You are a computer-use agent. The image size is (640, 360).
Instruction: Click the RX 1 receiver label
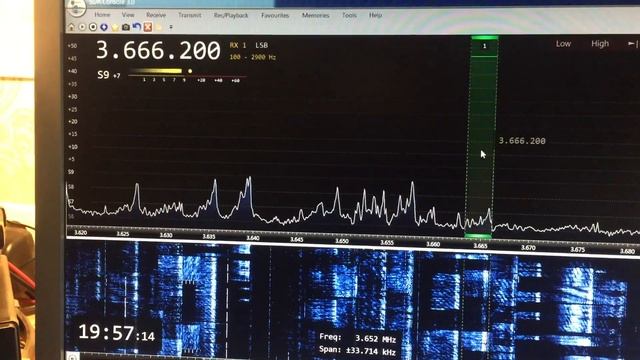point(238,45)
